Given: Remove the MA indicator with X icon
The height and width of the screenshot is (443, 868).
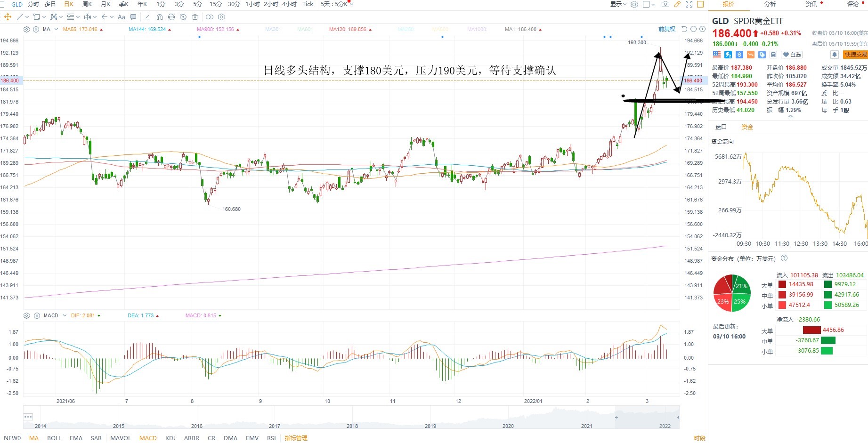Looking at the screenshot, I should click(36, 29).
